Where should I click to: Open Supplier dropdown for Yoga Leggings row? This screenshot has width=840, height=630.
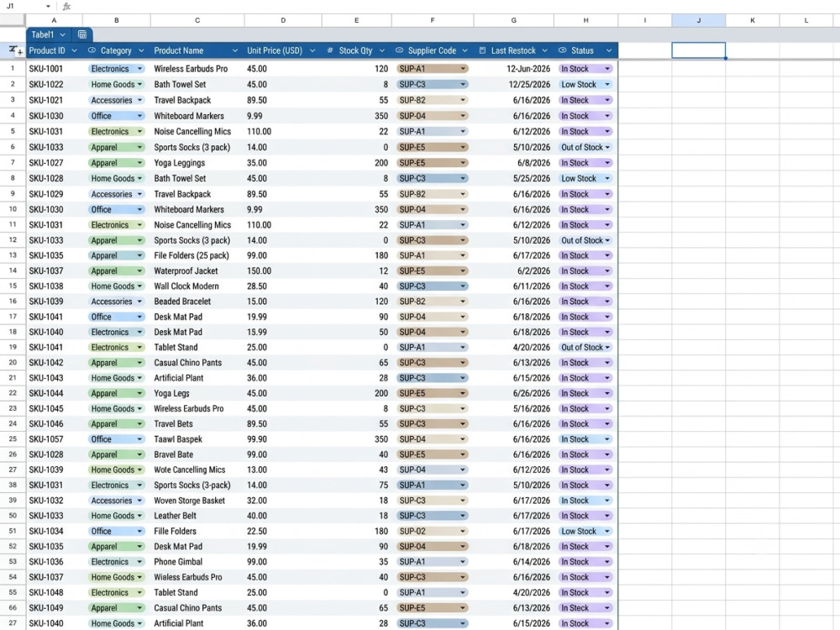pos(464,163)
